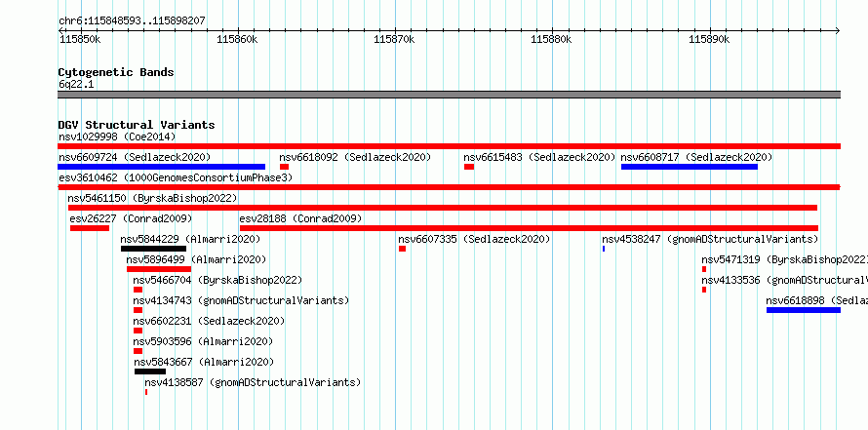Click the Cytogenetic Bands track title
The image size is (868, 430).
point(116,72)
